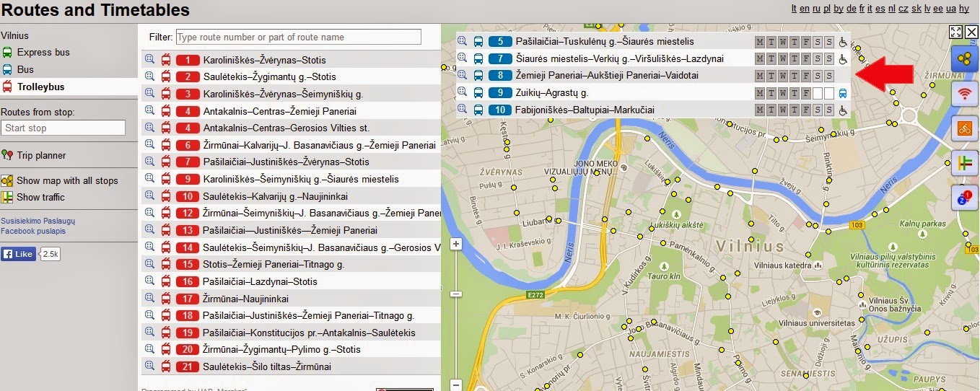The width and height of the screenshot is (980, 391).
Task: Click the zoom slider handle on map
Action: 455,294
